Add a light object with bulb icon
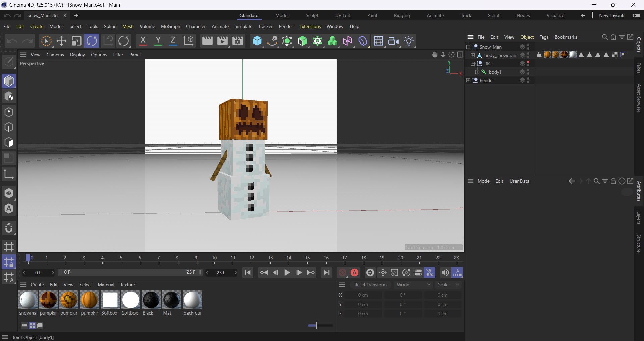This screenshot has height=341, width=644. pos(409,41)
